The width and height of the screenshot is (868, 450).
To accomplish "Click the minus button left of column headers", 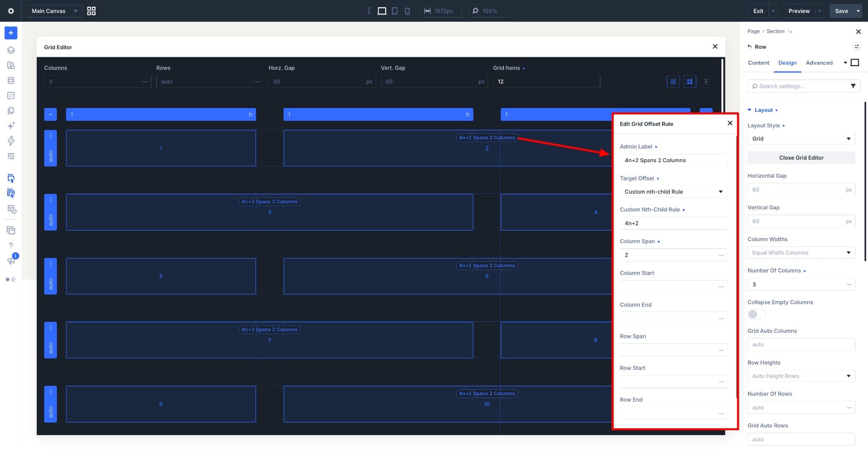I will tap(50, 114).
